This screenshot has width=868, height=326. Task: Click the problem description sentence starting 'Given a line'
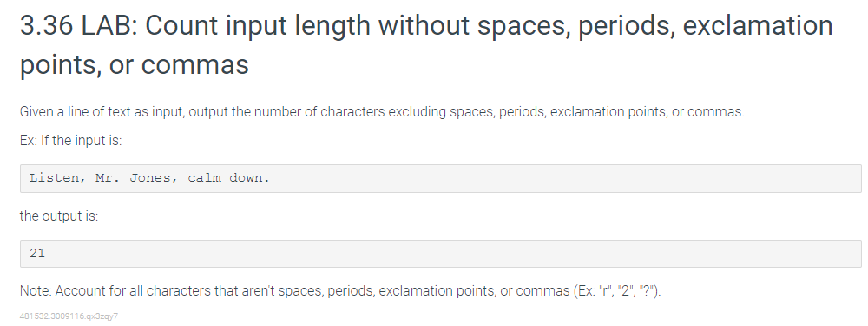pyautogui.click(x=382, y=112)
